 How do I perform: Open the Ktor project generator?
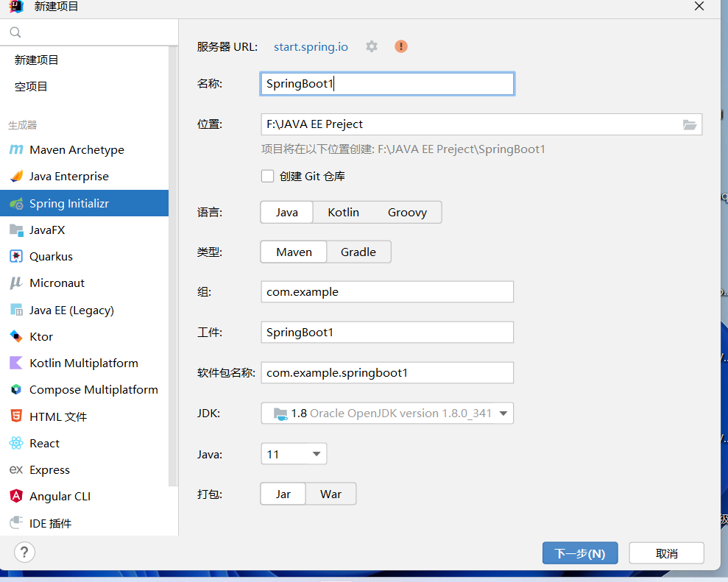(41, 336)
